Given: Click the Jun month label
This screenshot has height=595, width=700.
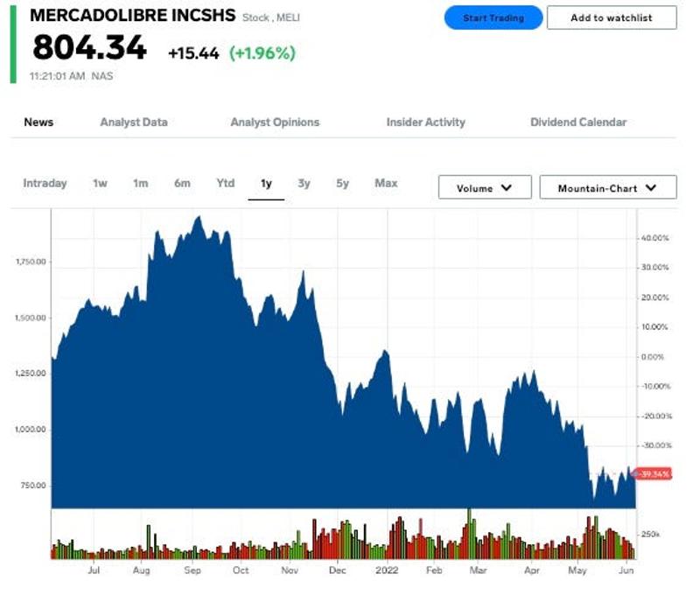Looking at the screenshot, I should pyautogui.click(x=626, y=570).
